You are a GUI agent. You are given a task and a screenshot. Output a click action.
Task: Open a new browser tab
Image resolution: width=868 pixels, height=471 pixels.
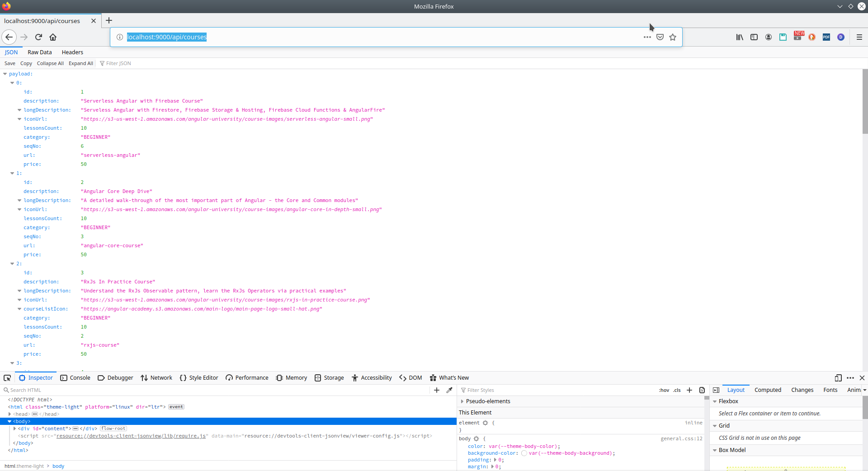pos(109,20)
